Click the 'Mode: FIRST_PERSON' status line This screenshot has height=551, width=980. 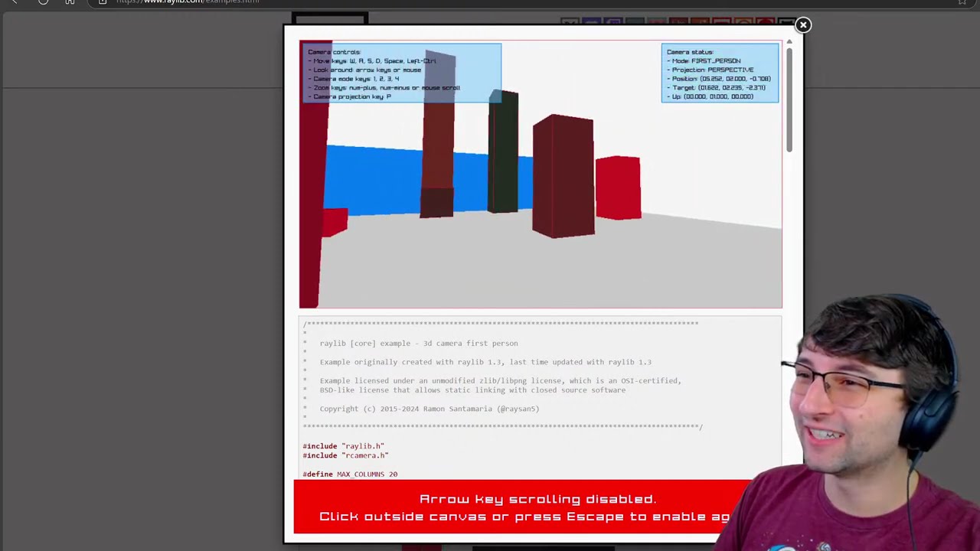pos(704,61)
